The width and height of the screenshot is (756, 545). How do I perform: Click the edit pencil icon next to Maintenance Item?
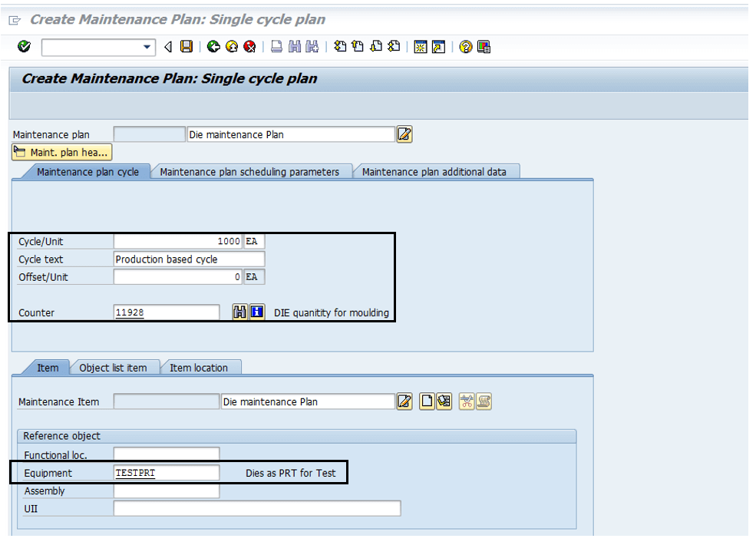point(404,401)
